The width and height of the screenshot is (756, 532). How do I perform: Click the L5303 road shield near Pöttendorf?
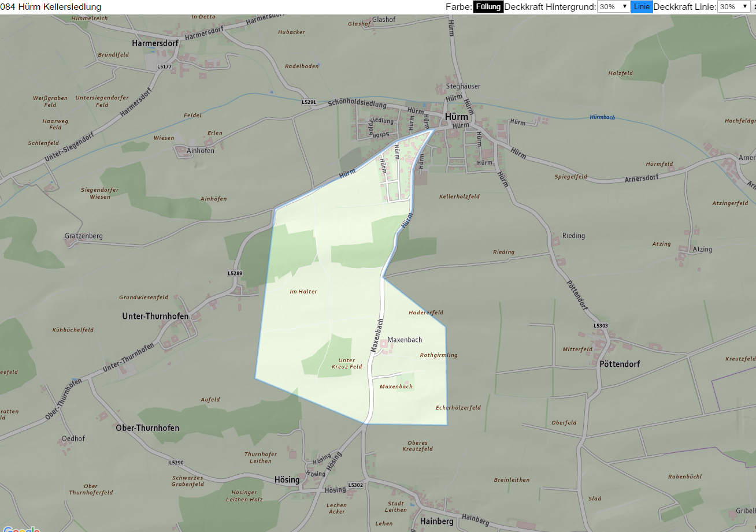[601, 326]
